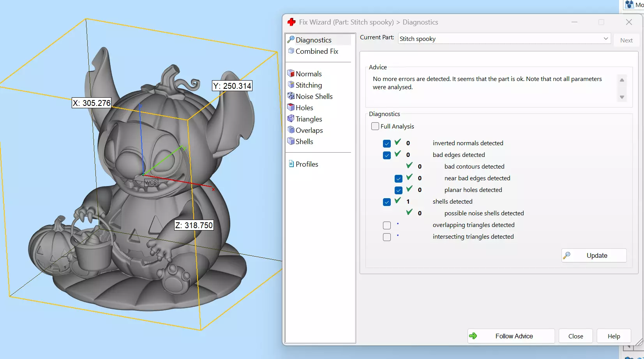
Task: Click the Fix Wizard window X button
Action: 629,22
